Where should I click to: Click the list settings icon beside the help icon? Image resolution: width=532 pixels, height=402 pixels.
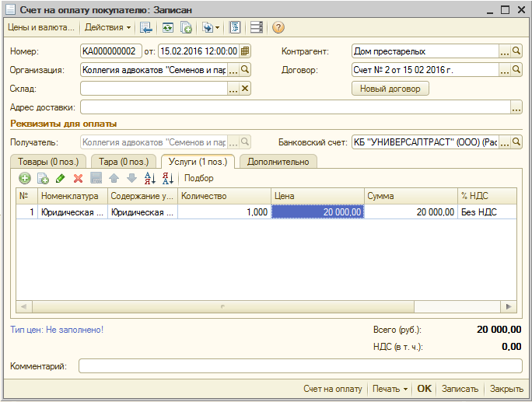[257, 27]
